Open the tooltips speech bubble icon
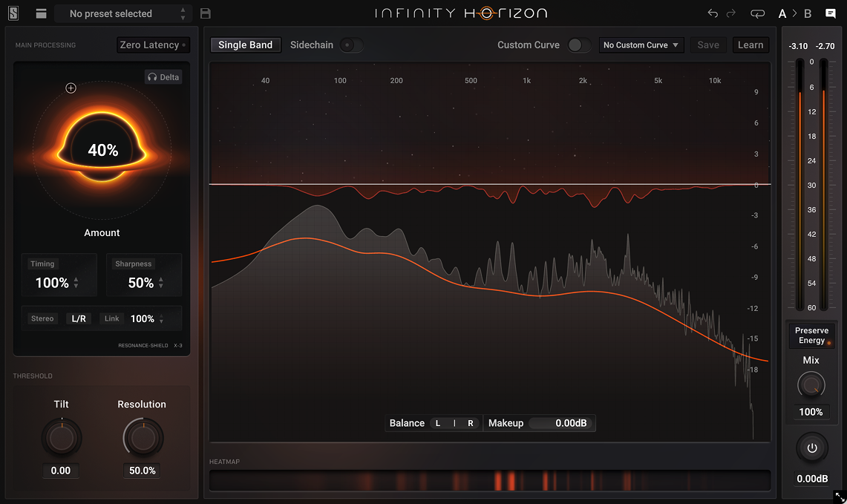The image size is (847, 504). coord(831,13)
